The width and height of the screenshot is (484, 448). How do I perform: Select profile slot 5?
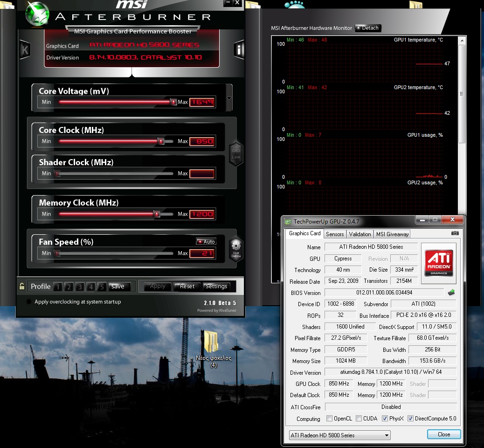point(102,287)
